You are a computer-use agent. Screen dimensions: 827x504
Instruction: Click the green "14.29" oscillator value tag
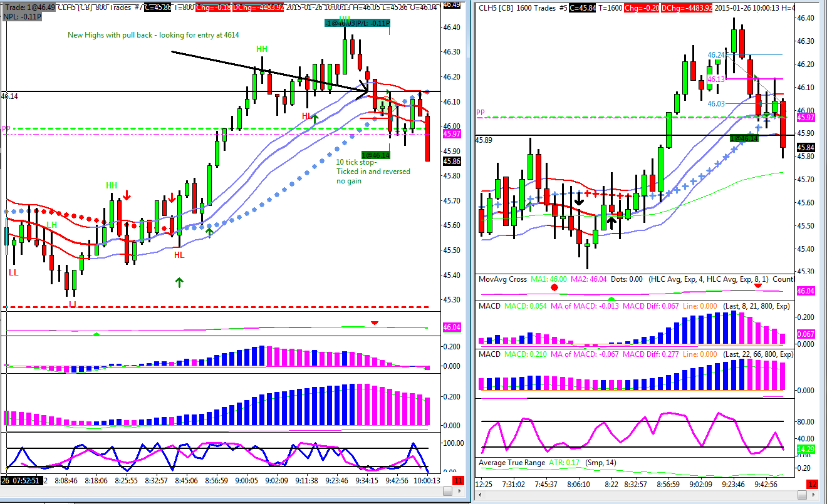pos(806,449)
